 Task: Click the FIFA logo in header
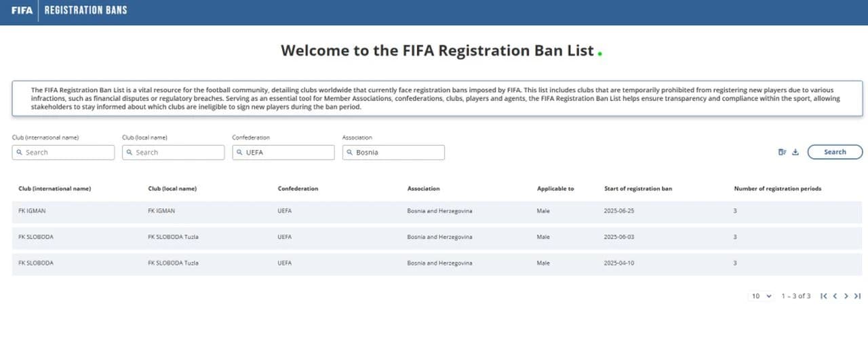point(22,10)
